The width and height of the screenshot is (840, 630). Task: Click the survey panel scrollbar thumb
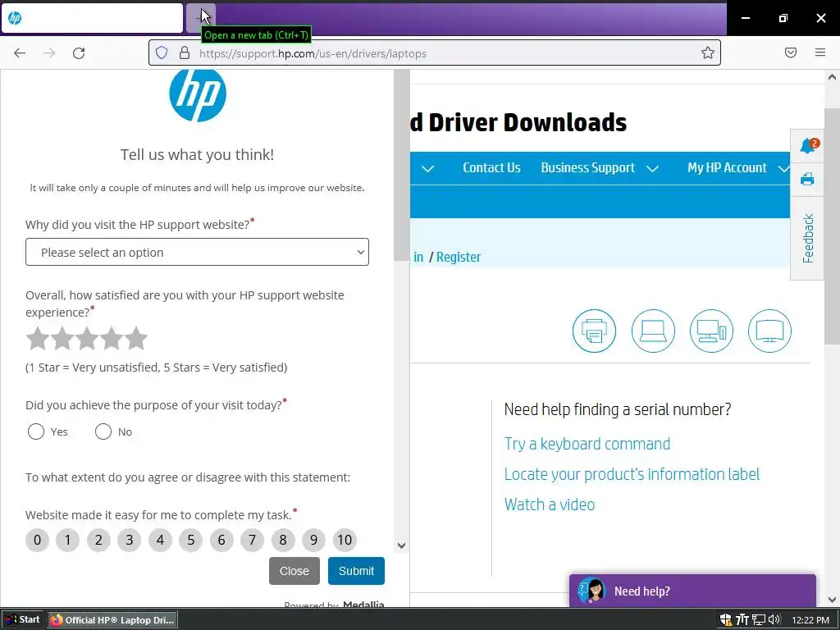point(401,165)
